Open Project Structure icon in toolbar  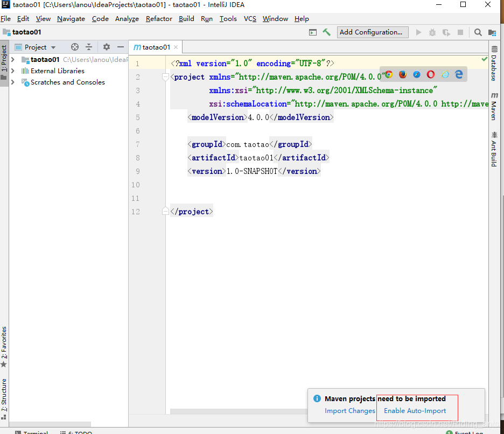[492, 32]
